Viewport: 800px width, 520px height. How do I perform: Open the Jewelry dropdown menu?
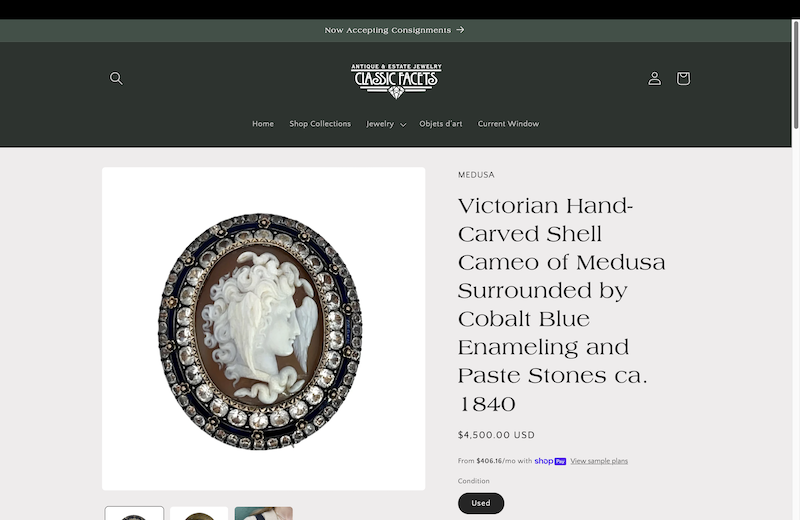[386, 124]
